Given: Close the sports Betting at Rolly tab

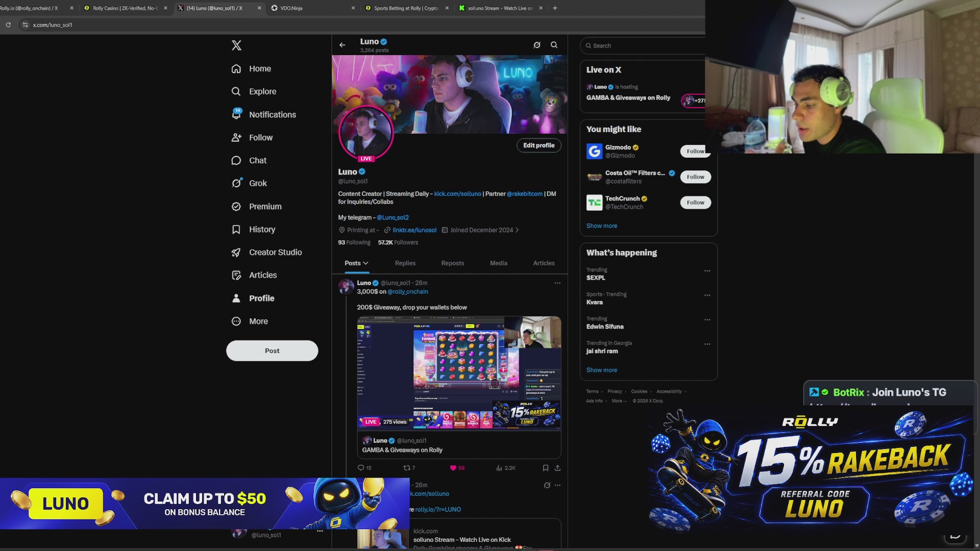Looking at the screenshot, I should click(x=447, y=8).
